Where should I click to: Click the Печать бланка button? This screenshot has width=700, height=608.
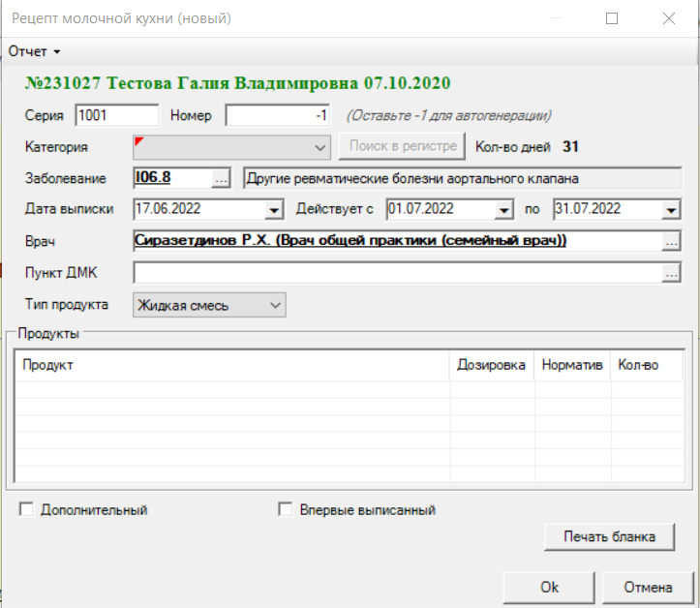point(609,536)
